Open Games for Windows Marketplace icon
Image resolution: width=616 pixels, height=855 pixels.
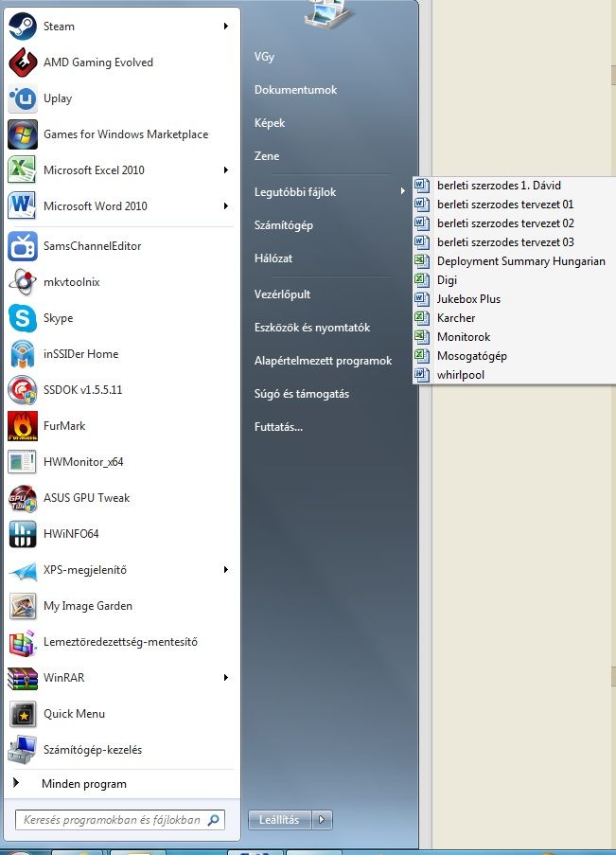point(23,134)
